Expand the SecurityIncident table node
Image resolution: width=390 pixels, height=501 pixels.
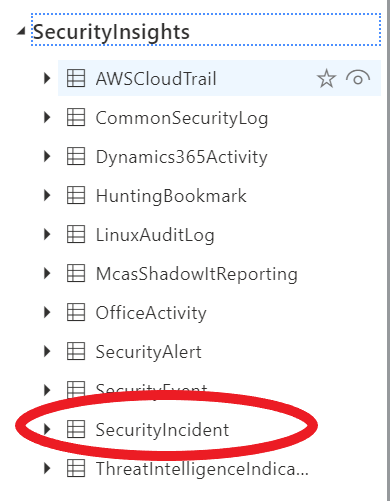[x=47, y=429]
